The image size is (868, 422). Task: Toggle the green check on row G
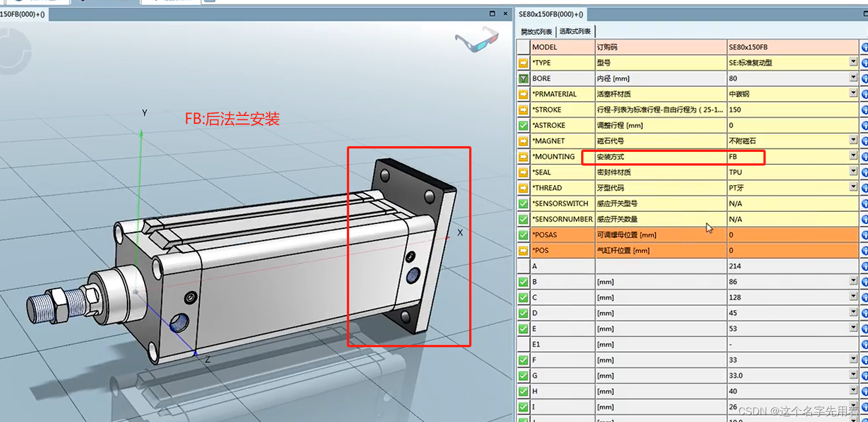(x=523, y=375)
